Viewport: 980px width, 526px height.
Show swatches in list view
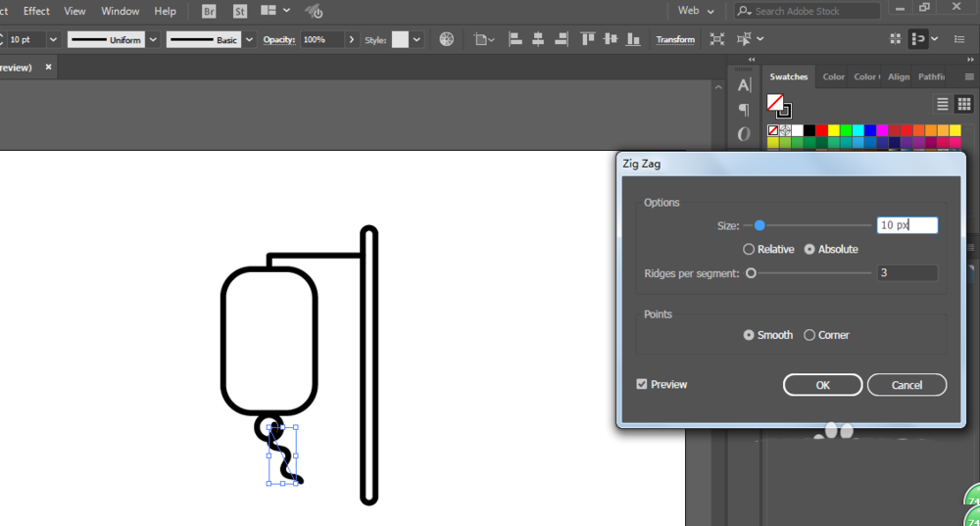tap(943, 105)
